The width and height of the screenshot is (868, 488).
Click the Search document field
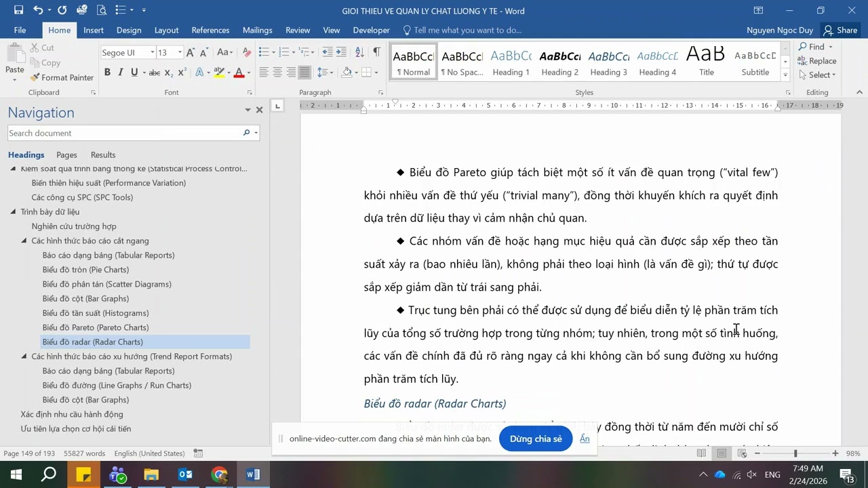(125, 133)
